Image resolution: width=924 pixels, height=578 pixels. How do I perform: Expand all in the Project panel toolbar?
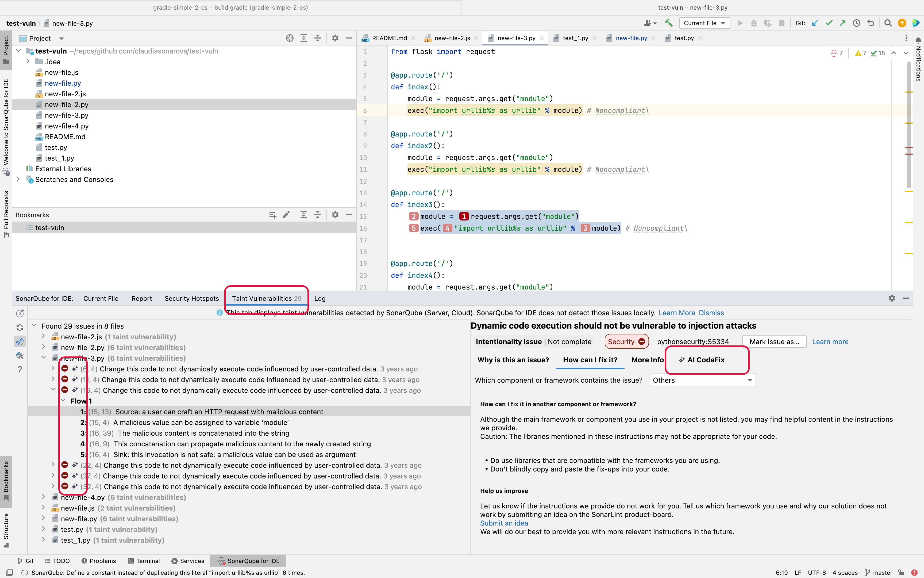pyautogui.click(x=303, y=38)
